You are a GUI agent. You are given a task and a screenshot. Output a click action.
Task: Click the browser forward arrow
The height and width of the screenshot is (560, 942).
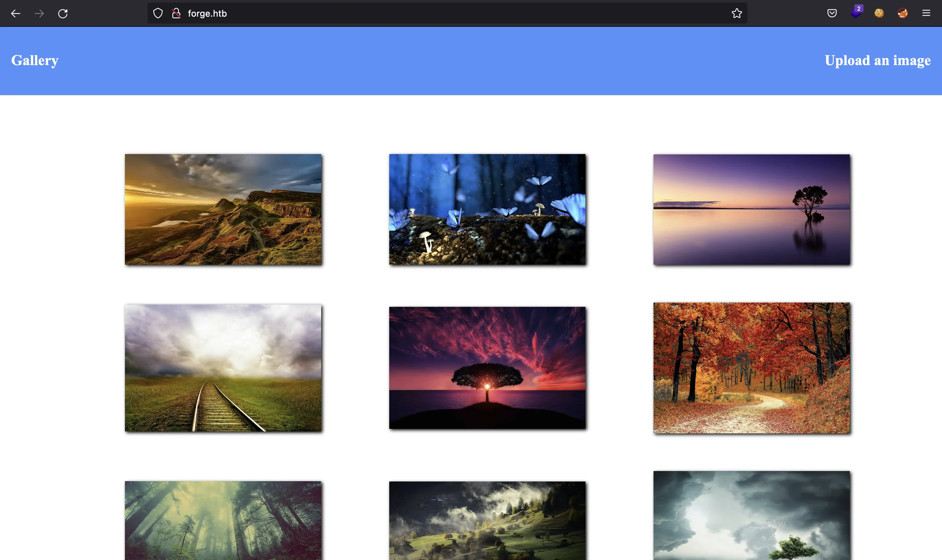39,14
